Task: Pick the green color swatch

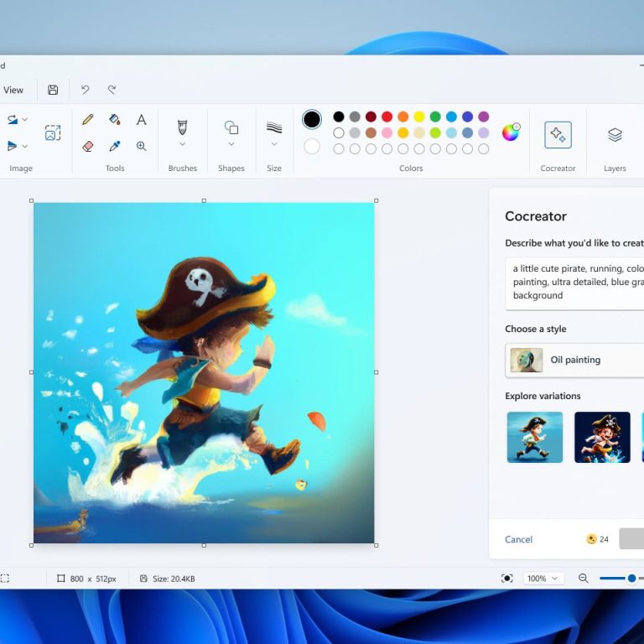Action: pyautogui.click(x=435, y=117)
